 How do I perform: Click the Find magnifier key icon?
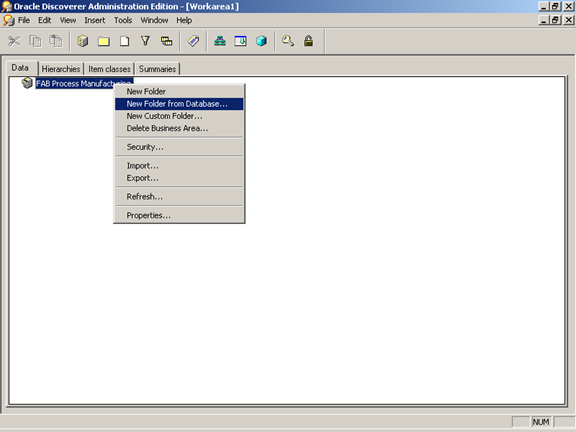[x=288, y=41]
